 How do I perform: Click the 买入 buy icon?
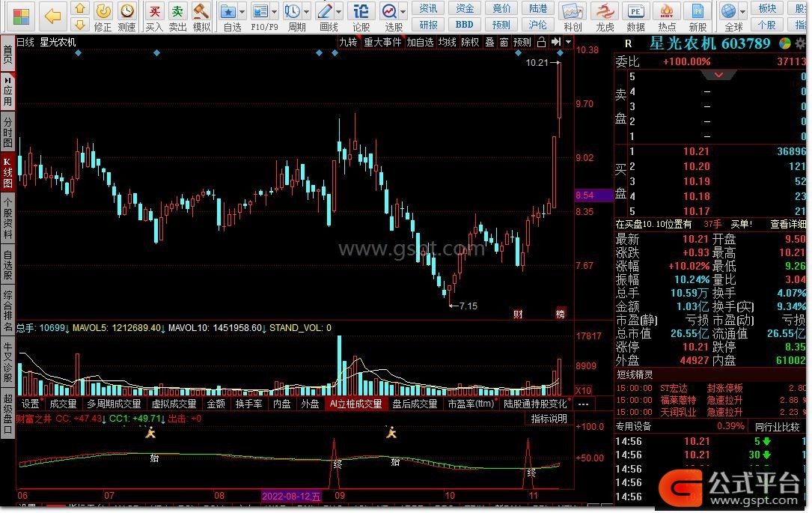(154, 16)
